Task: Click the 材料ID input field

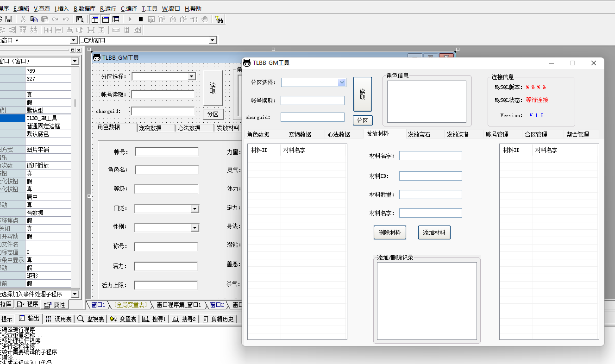Action: [430, 176]
